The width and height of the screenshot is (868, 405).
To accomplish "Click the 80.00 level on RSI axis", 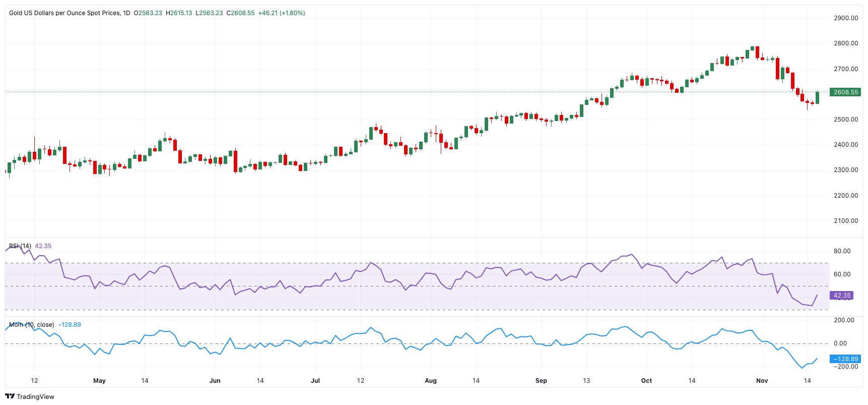I will click(x=842, y=251).
